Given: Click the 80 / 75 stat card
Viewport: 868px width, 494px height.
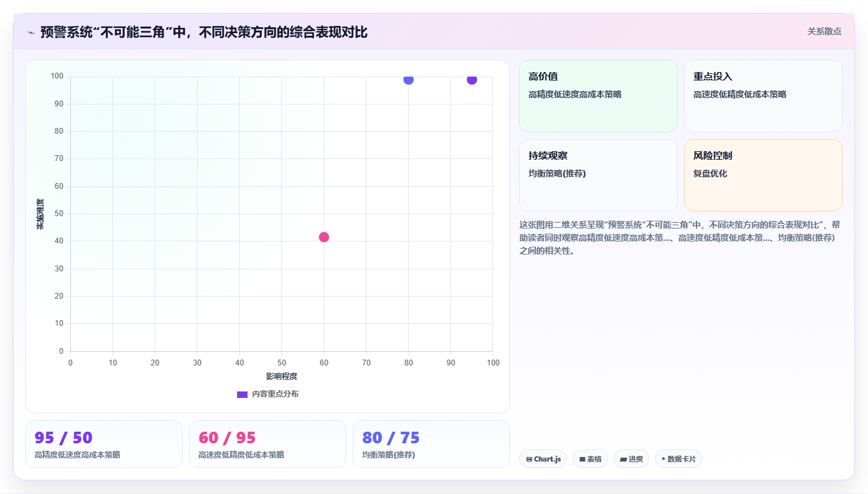Looking at the screenshot, I should pos(431,444).
